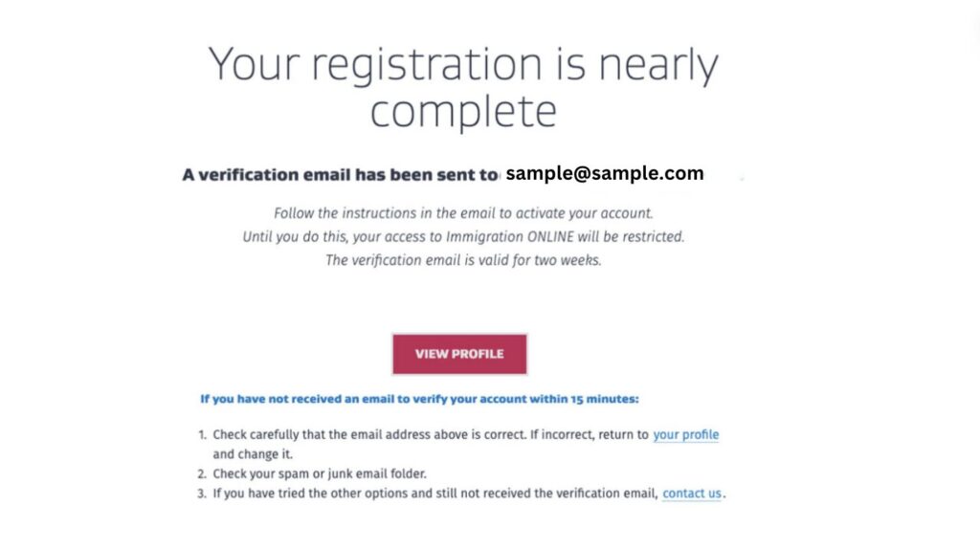Click 'The verification email is valid for two weeks' line
This screenshot has height=549, width=980.
(x=463, y=259)
